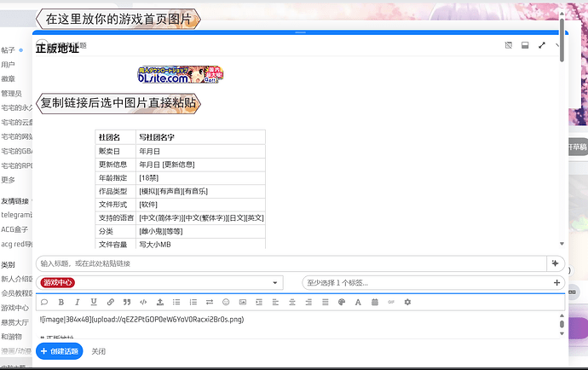Align text left in the composer toolbar

pos(275,302)
